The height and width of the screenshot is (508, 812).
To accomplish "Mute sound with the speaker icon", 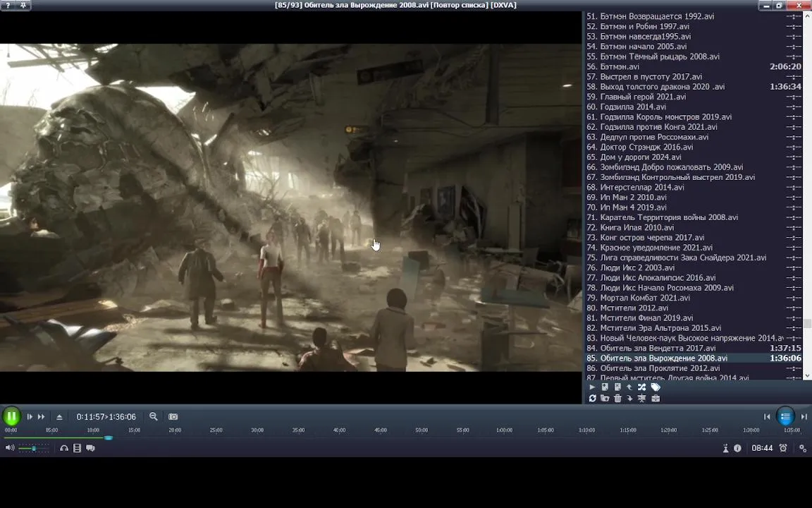I will (9, 448).
